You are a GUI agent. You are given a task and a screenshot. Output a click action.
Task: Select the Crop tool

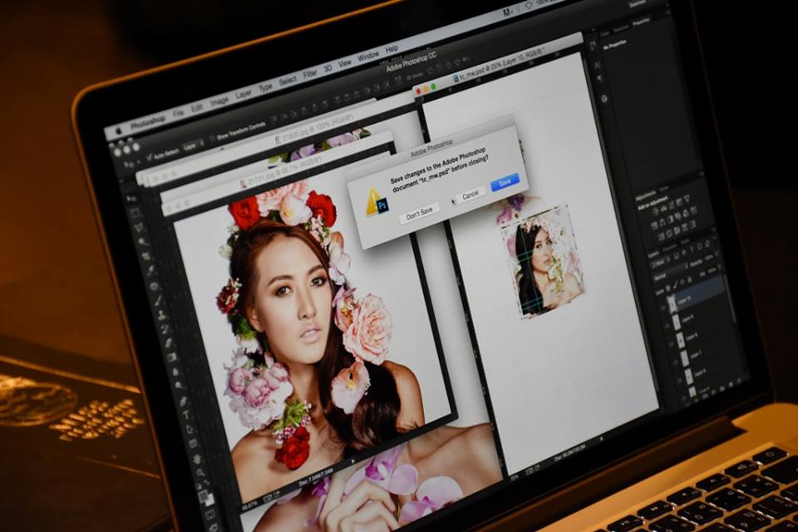point(146,255)
